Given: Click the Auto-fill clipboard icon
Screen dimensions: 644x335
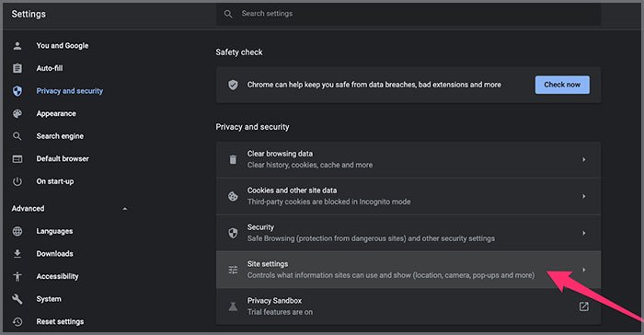Looking at the screenshot, I should tap(17, 68).
